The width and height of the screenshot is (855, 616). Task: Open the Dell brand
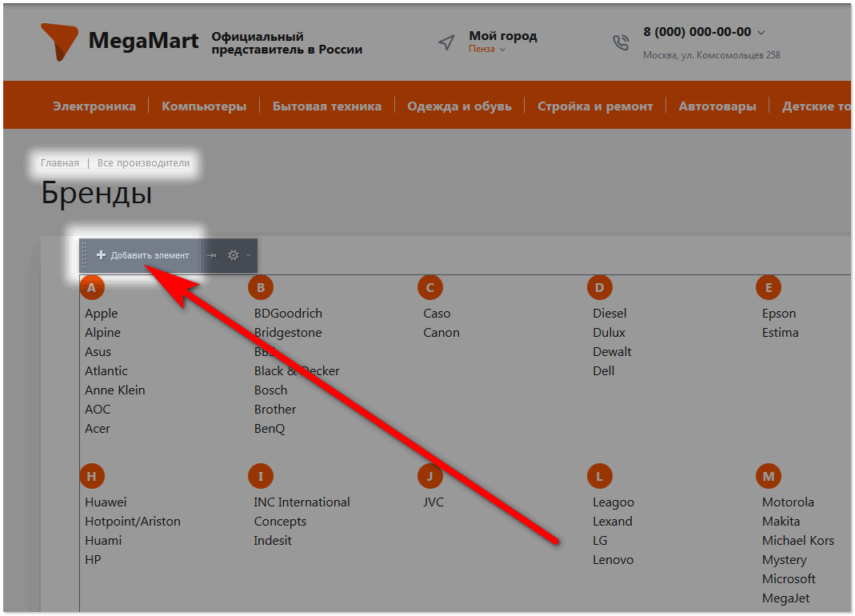pos(604,370)
